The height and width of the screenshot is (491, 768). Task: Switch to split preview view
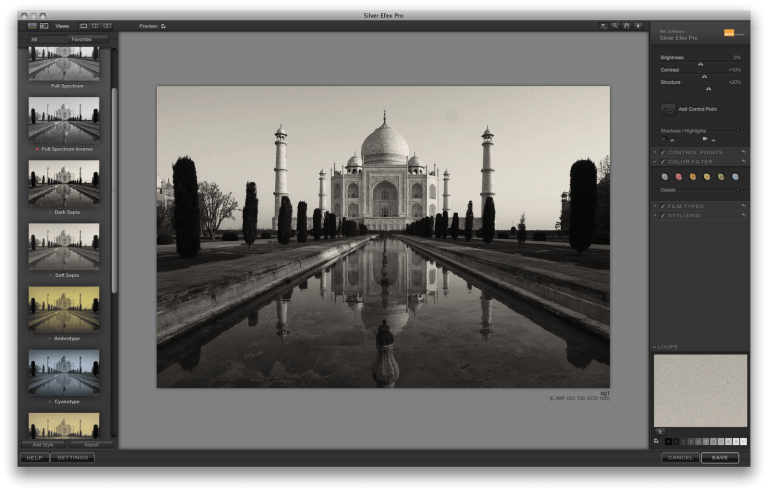pos(96,26)
